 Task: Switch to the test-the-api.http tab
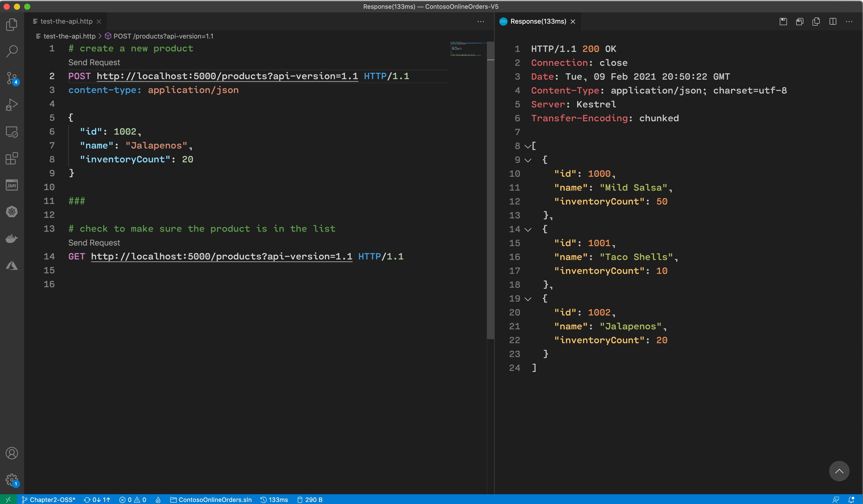(66, 21)
